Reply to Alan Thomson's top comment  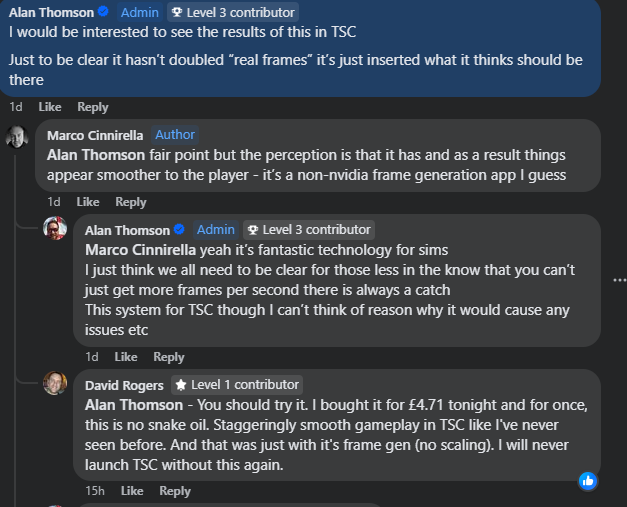pos(93,107)
